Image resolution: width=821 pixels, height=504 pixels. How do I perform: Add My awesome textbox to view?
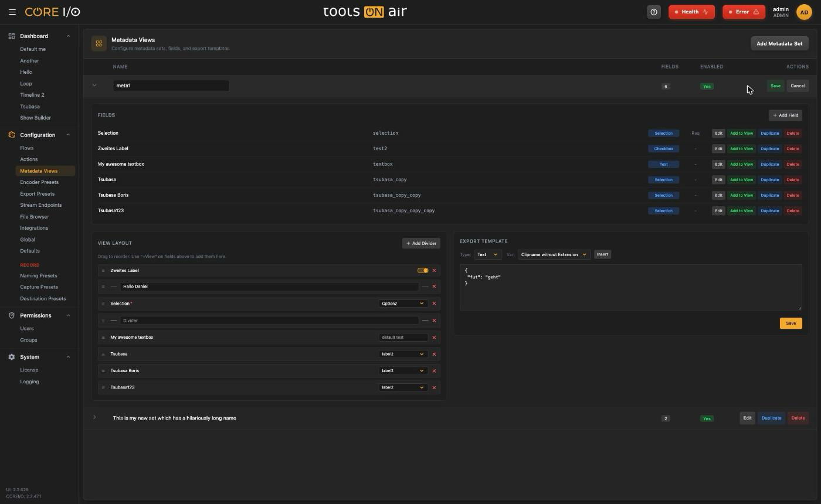point(741,164)
